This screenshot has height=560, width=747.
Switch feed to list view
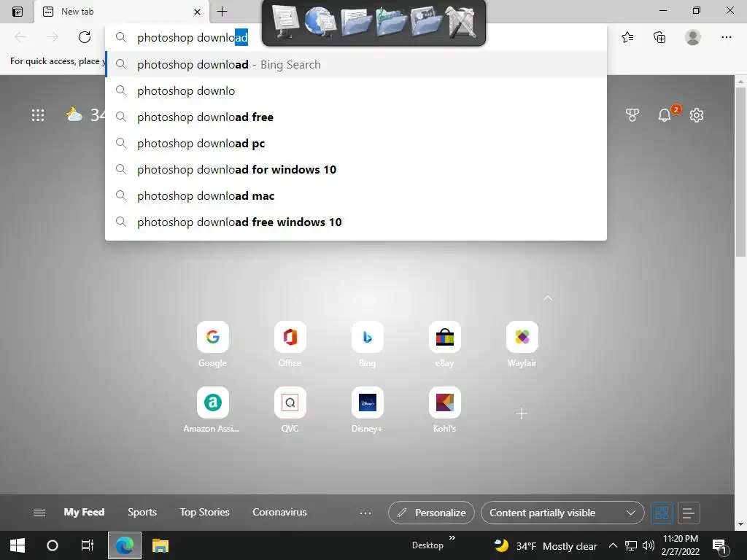click(x=689, y=513)
